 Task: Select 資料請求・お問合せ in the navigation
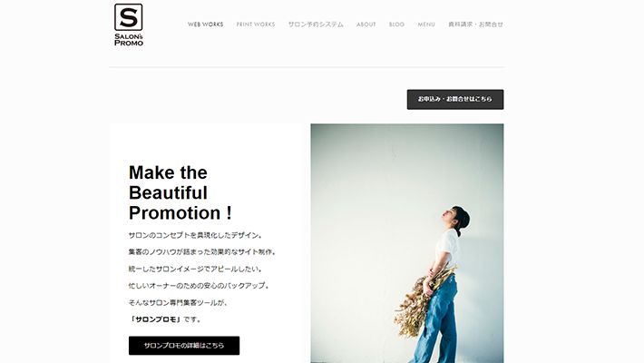(475, 25)
